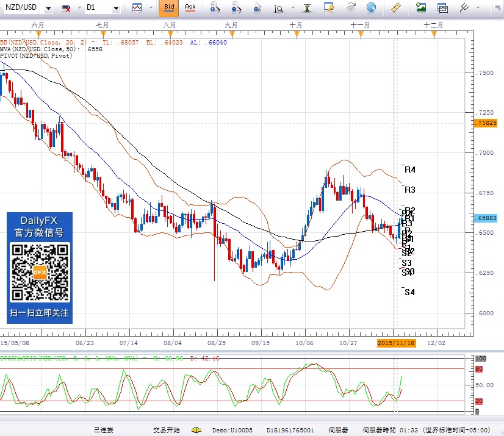Image resolution: width=504 pixels, height=436 pixels.
Task: Click the blue radar globe icon
Action: click(371, 8)
